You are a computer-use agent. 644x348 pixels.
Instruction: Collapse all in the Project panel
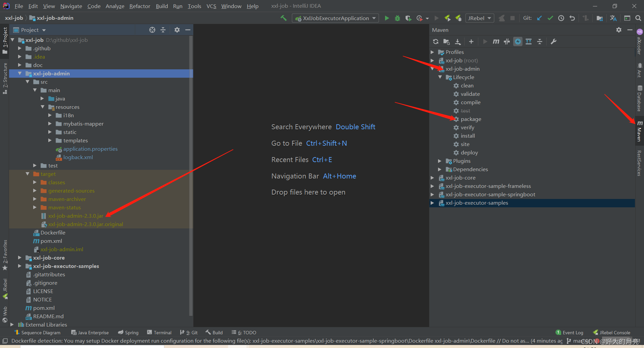(163, 30)
